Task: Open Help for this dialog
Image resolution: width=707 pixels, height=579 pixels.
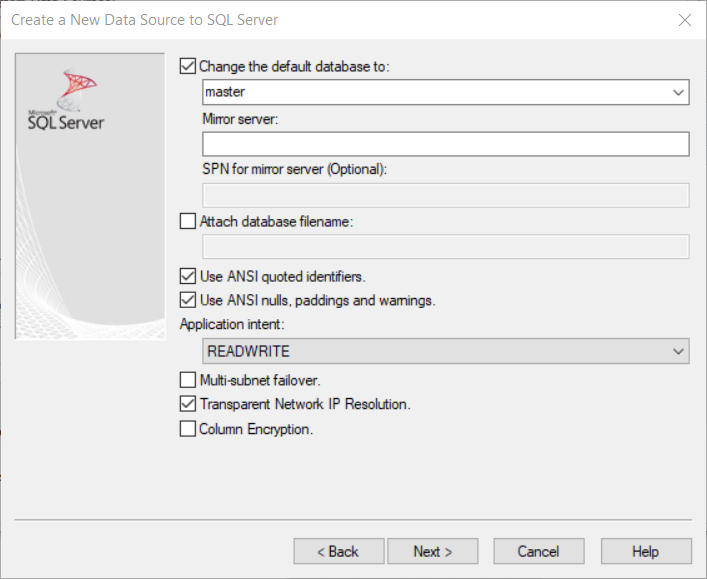Action: pos(646,551)
